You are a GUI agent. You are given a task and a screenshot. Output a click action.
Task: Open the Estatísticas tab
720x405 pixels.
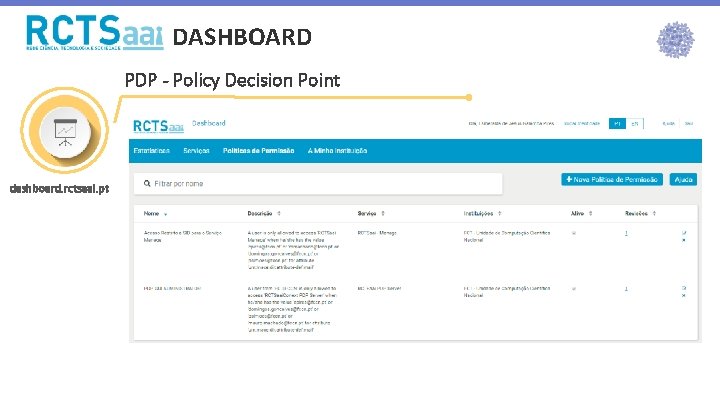pyautogui.click(x=152, y=151)
